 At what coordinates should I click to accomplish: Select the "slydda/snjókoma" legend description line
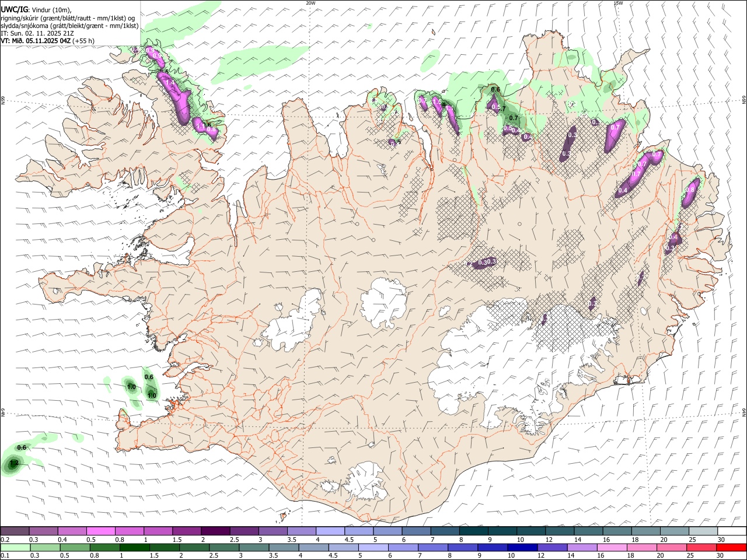pos(69,26)
